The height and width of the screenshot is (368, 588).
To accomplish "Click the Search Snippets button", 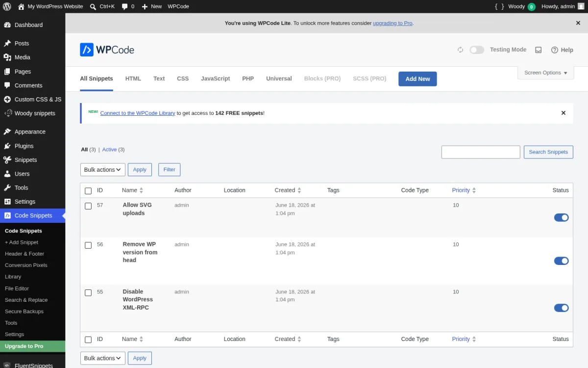I will click(548, 152).
